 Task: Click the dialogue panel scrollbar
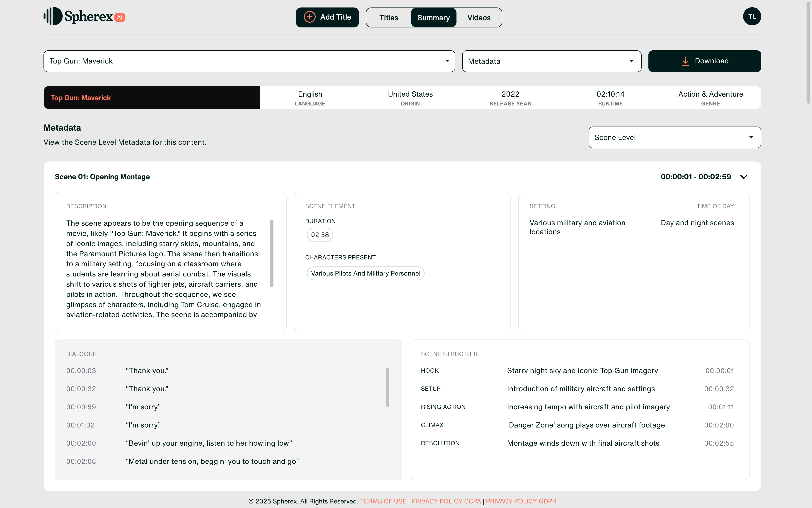click(x=387, y=387)
